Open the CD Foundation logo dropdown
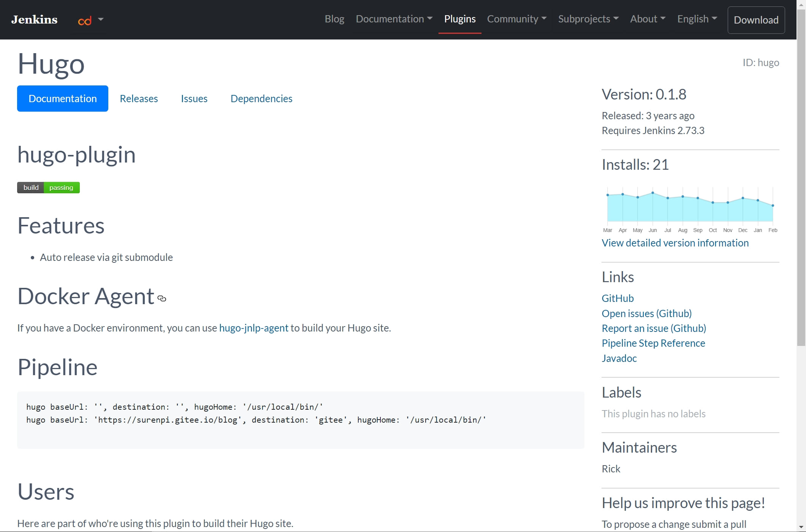The image size is (806, 532). [90, 20]
